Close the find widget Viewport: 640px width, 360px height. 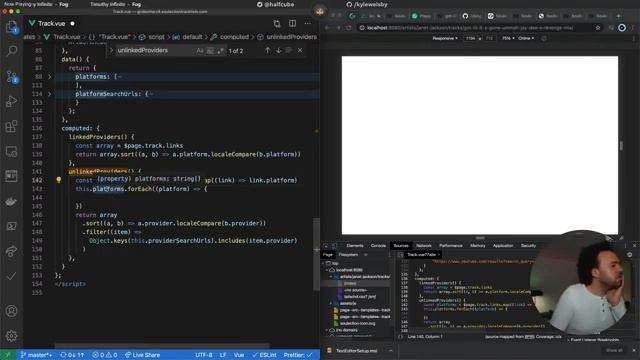coord(300,50)
